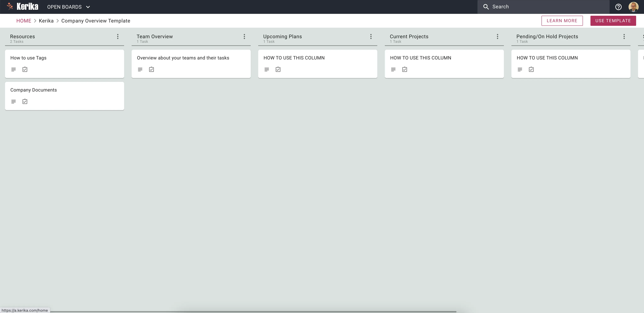Click the Learn More button
The height and width of the screenshot is (313, 644).
[x=562, y=21]
